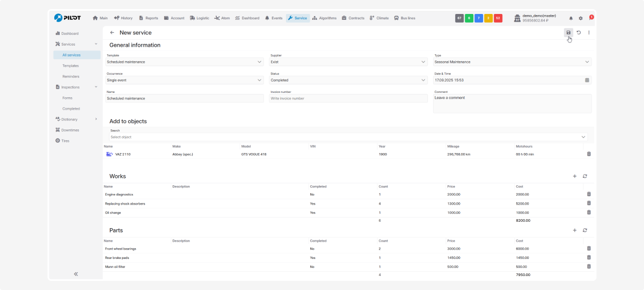Open the Contracts menu item

click(x=353, y=18)
